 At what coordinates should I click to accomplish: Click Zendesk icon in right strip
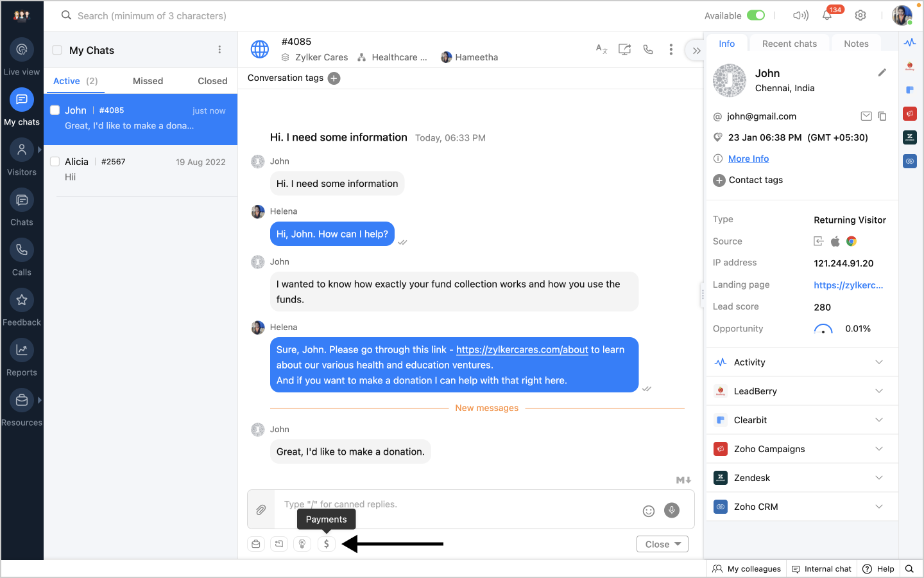910,137
